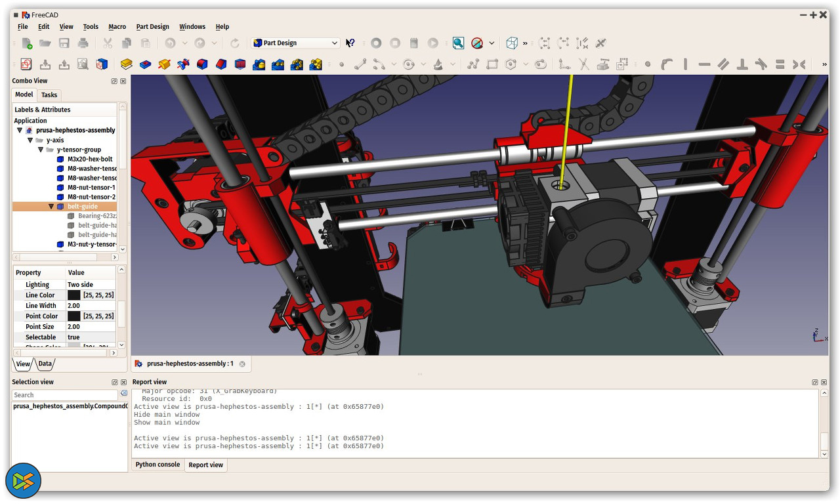Open the Part Design workbench dropdown
The image size is (840, 504).
pyautogui.click(x=296, y=43)
